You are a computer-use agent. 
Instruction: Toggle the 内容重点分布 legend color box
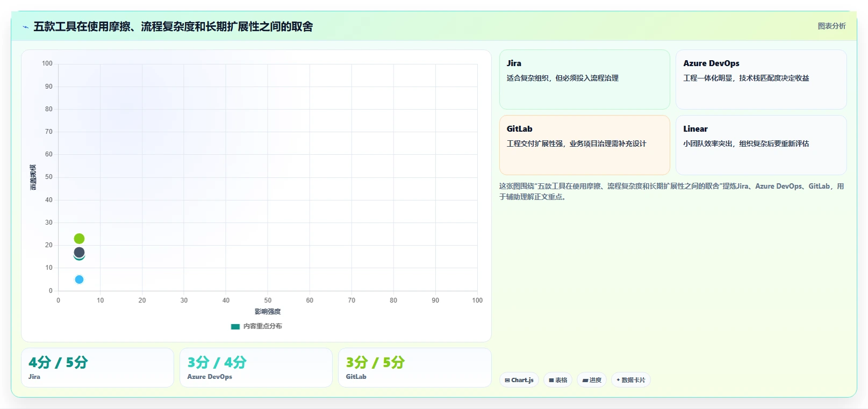[x=235, y=326]
